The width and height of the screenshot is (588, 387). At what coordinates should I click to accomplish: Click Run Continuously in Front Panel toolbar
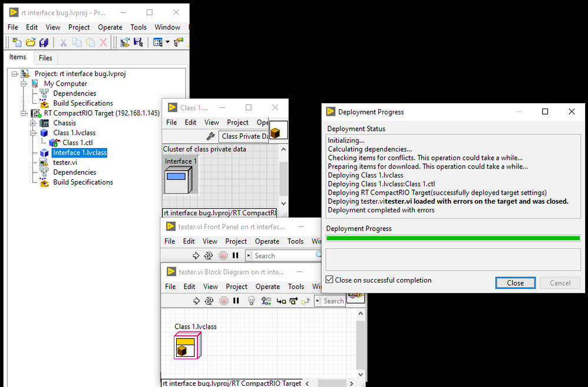pyautogui.click(x=209, y=255)
